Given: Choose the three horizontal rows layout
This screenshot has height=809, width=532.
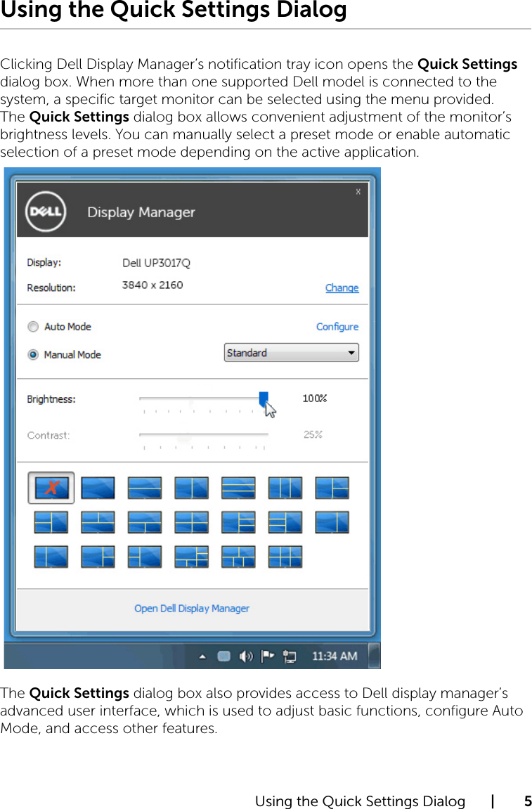Looking at the screenshot, I should pos(238,488).
